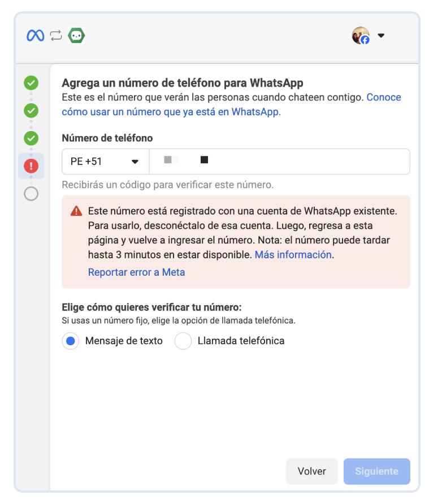Click the Volver button
The image size is (442, 504).
pyautogui.click(x=311, y=471)
